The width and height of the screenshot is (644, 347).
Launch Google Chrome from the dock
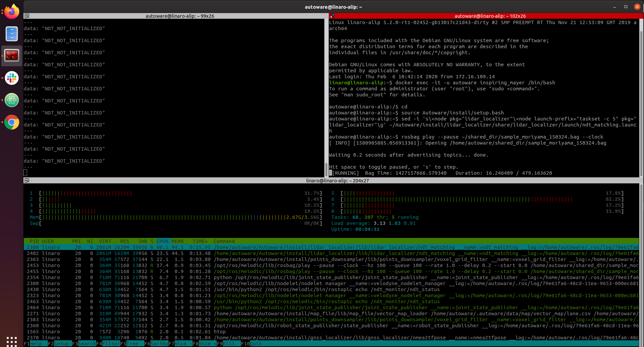(x=12, y=122)
